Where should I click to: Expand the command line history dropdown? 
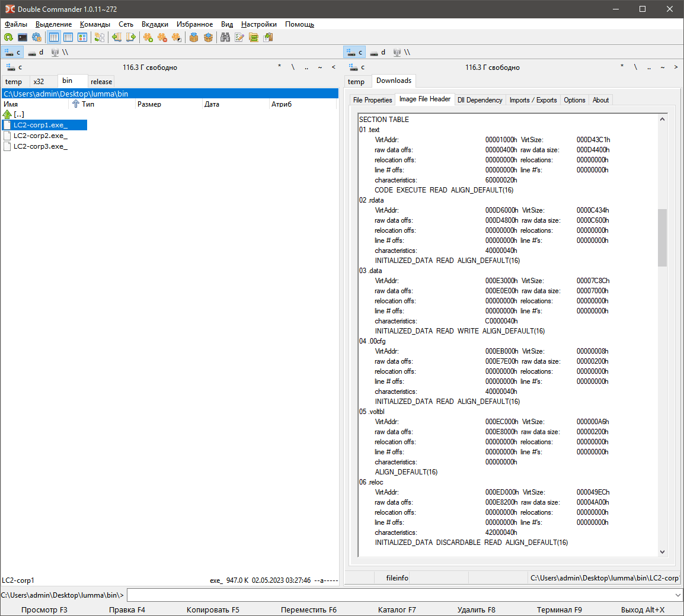677,595
